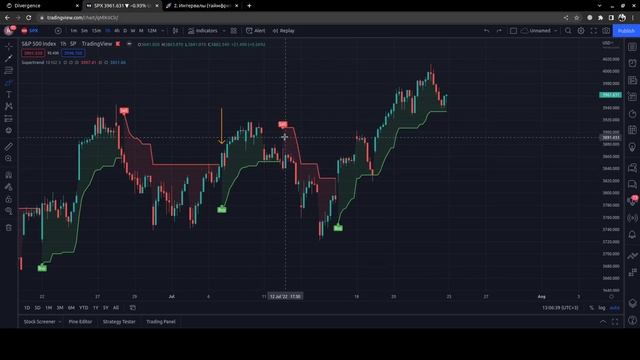Select the 15m timeframe
The height and width of the screenshot is (360, 640).
click(x=96, y=31)
